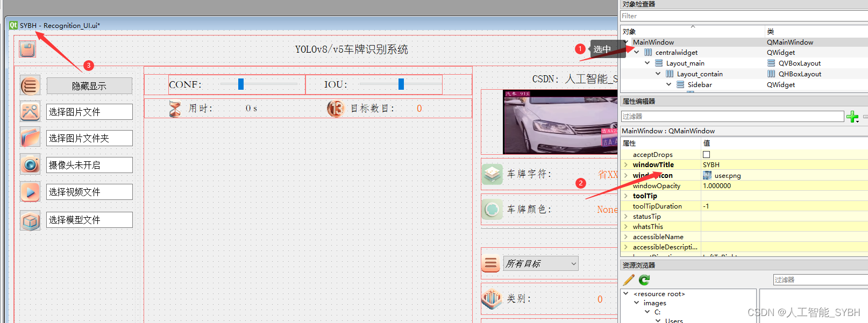Click the QVBoxLayout class icon

coord(771,63)
